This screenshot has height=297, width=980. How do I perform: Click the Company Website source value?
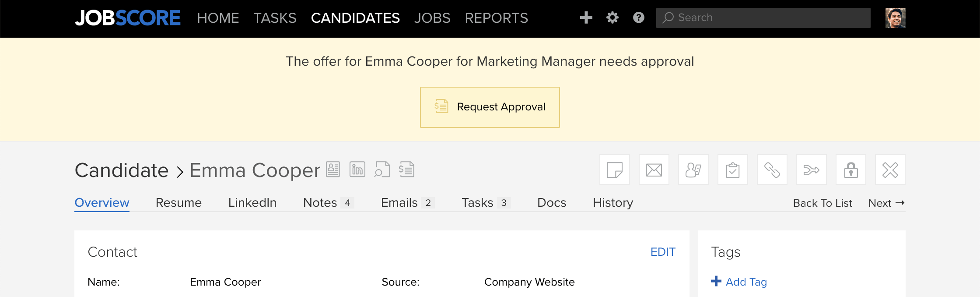529,282
